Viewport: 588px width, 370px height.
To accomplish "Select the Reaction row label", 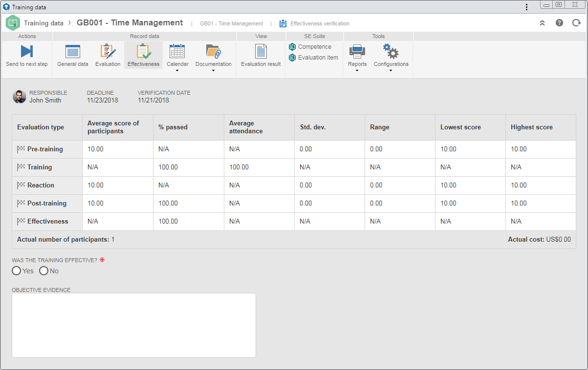I will (41, 185).
